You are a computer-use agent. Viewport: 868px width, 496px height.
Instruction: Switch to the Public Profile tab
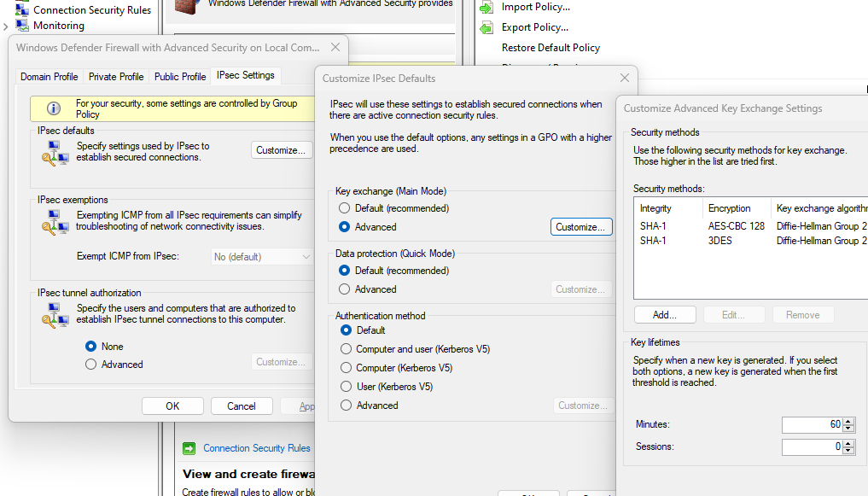180,76
